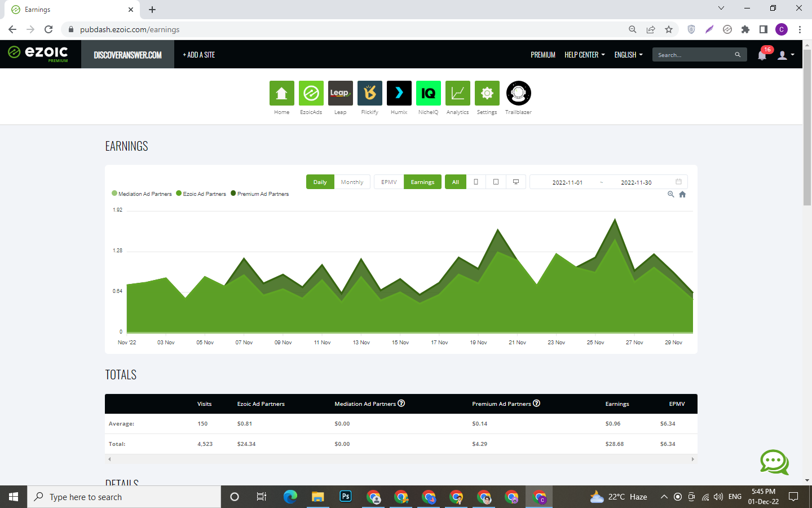The width and height of the screenshot is (812, 508).
Task: Open the user account dropdown
Action: point(786,55)
